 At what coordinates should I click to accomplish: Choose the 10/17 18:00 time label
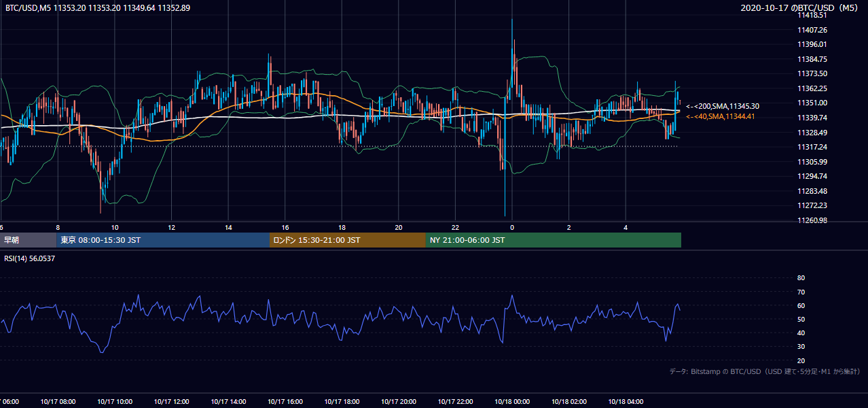[342, 402]
